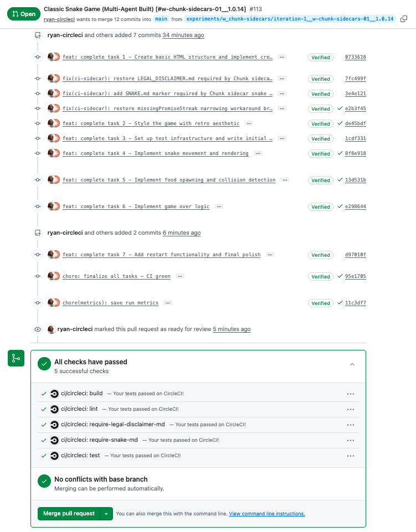Click the Merge pull request button
Image resolution: width=416 pixels, height=532 pixels.
tap(69, 514)
